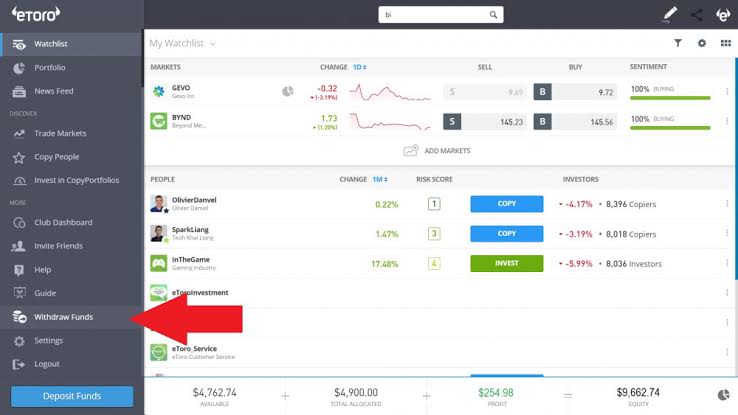The image size is (738, 415).
Task: Click the pie chart icon in GEVO row
Action: pyautogui.click(x=288, y=91)
